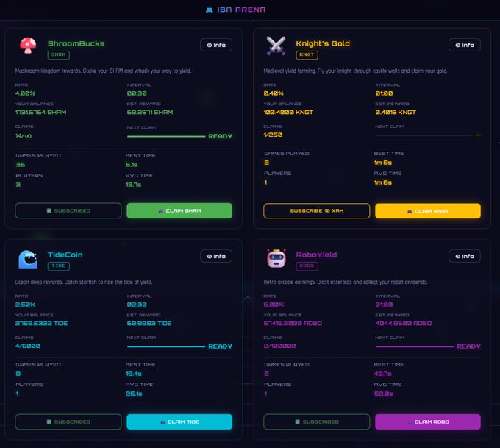This screenshot has height=448, width=500.
Task: Click the 0.4016 KNGT estimated reward
Action: point(396,113)
